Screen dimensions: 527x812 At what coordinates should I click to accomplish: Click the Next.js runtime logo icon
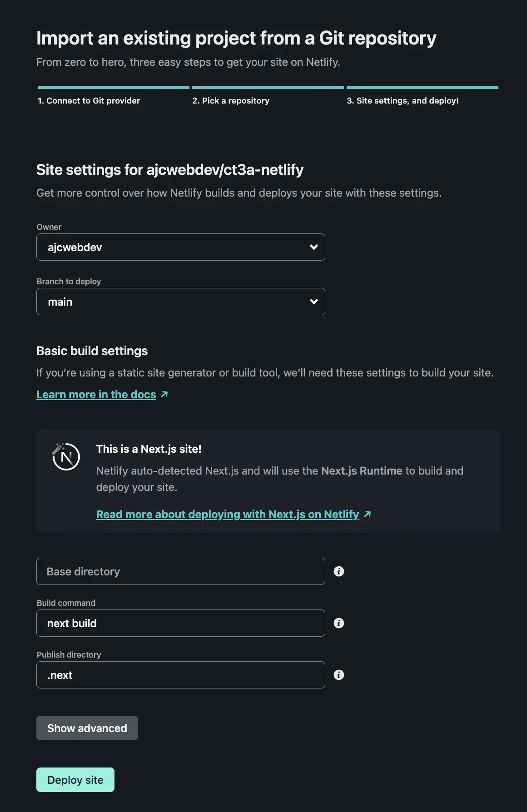pos(64,457)
